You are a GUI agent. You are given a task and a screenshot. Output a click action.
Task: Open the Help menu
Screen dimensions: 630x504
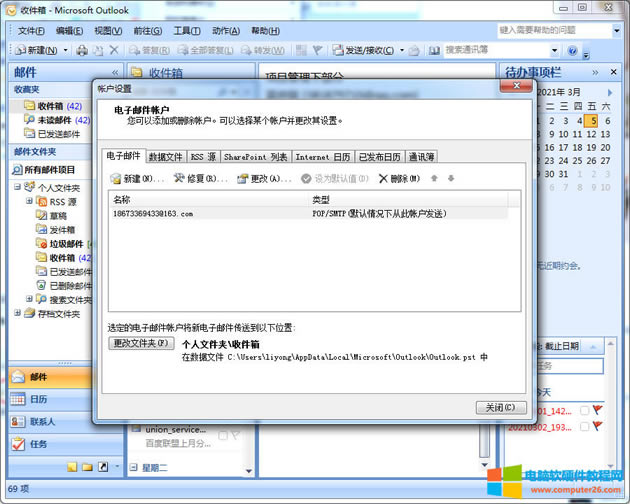pyautogui.click(x=265, y=31)
